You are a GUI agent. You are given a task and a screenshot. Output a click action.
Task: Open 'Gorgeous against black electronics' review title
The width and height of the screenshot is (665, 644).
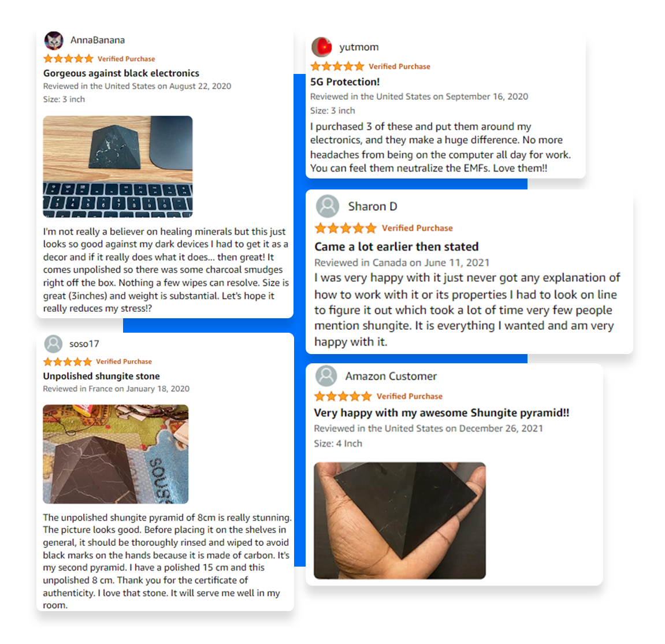pyautogui.click(x=121, y=73)
